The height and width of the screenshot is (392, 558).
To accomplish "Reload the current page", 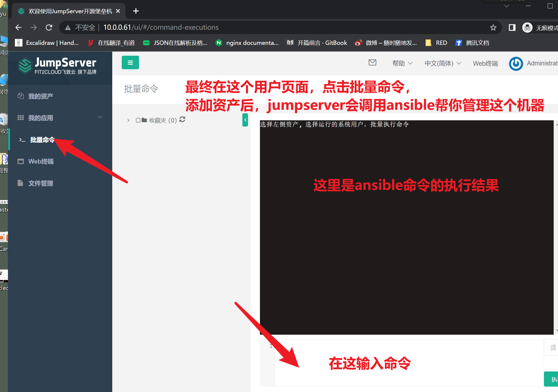I will click(49, 27).
